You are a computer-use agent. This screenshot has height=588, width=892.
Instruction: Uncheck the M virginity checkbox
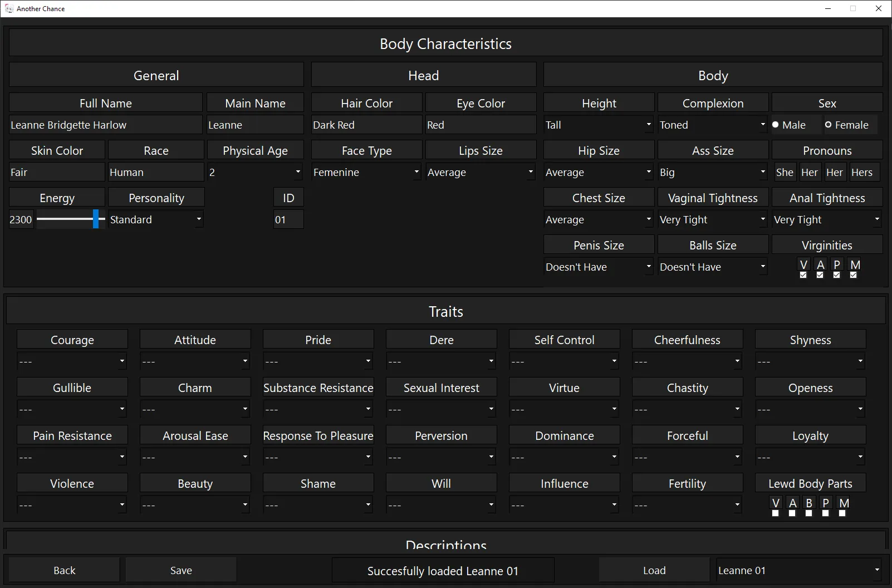(853, 275)
